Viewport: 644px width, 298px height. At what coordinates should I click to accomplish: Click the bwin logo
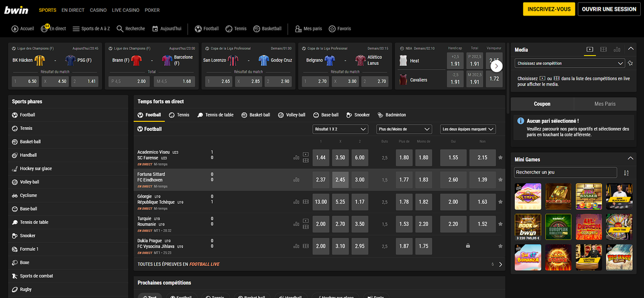[15, 10]
